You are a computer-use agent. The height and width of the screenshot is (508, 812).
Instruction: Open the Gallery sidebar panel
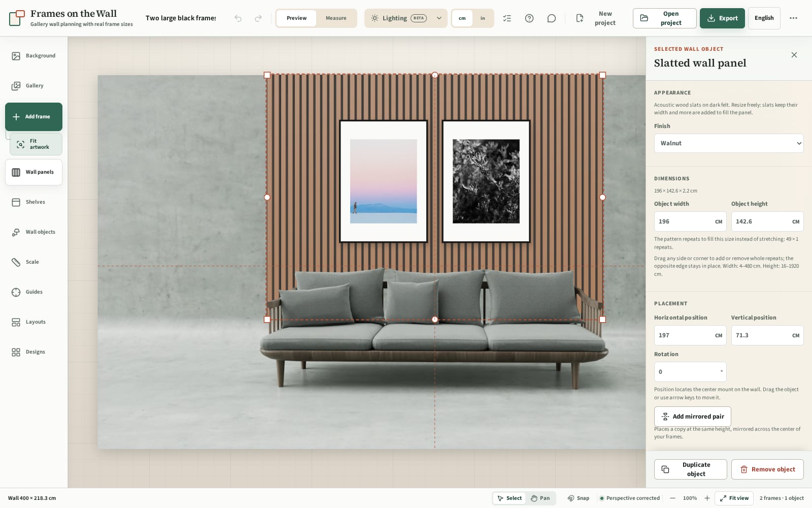pos(34,86)
